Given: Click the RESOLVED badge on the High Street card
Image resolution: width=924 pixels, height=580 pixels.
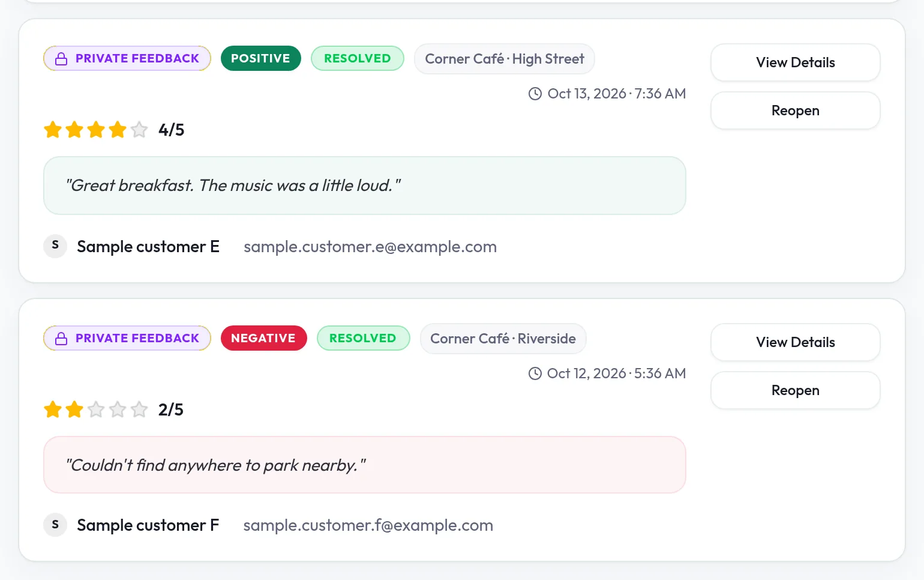Looking at the screenshot, I should point(357,58).
